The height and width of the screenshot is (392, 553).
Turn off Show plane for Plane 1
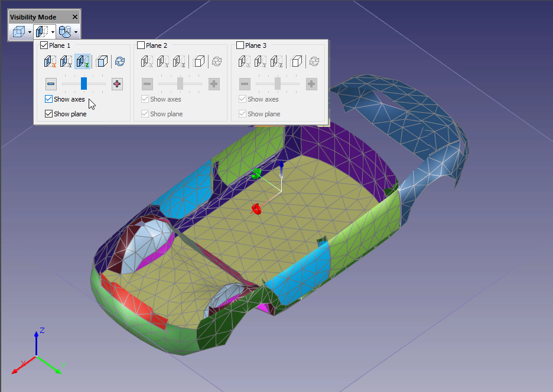[49, 114]
